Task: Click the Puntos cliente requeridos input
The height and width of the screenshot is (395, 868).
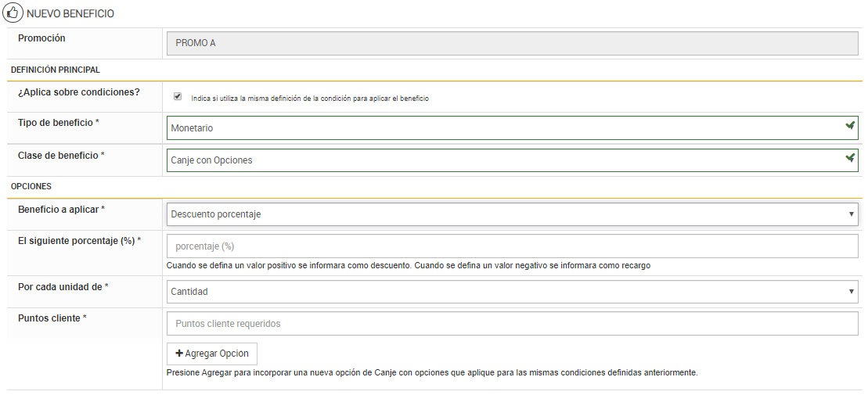Action: [x=512, y=323]
